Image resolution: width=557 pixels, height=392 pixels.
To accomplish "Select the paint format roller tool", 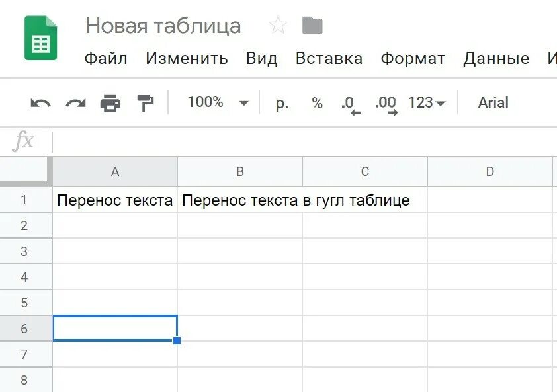I will click(x=145, y=103).
